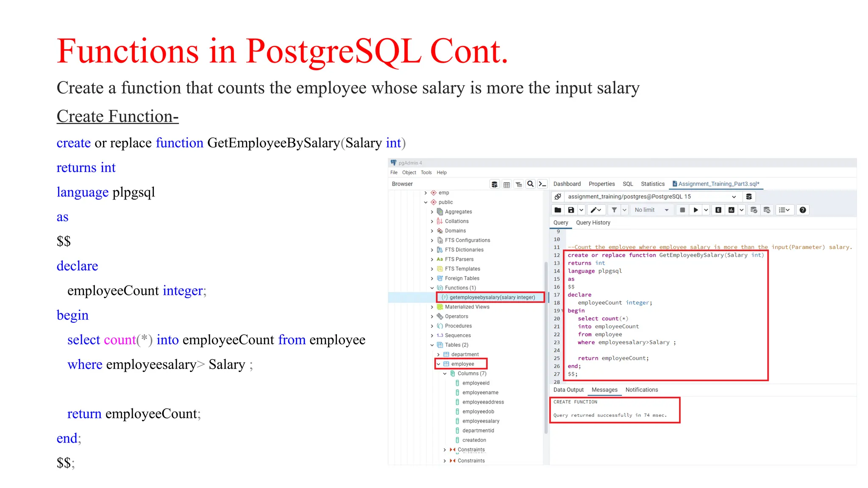This screenshot has height=488, width=868.
Task: Run the query with the Execute play icon
Action: coord(696,210)
